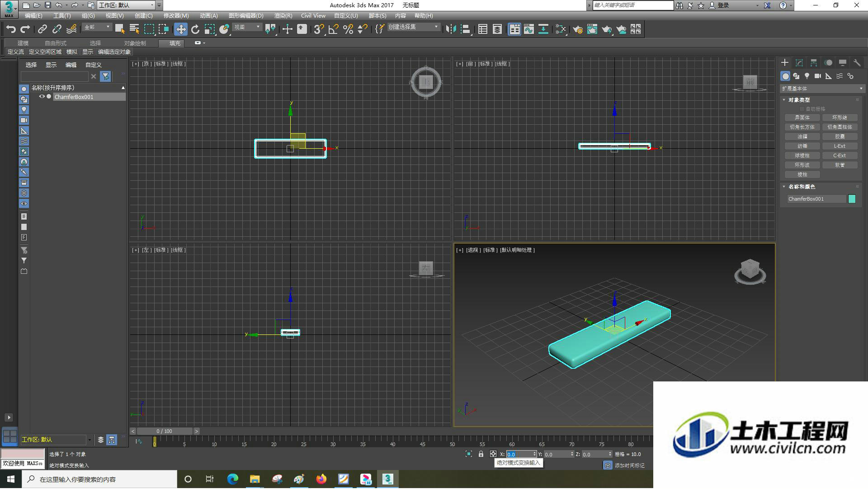This screenshot has height=489, width=868.
Task: Toggle the Ribbon display icon
Action: (x=514, y=29)
